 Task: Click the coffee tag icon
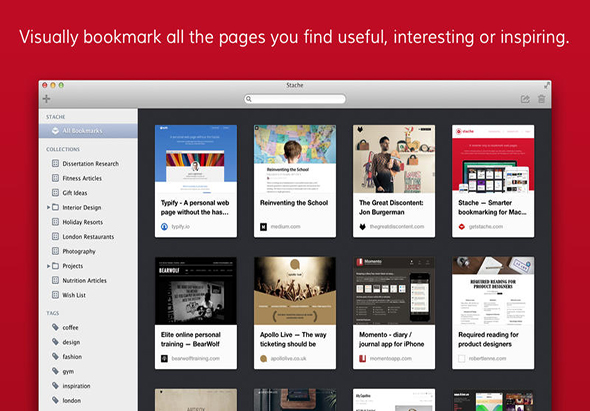[55, 327]
